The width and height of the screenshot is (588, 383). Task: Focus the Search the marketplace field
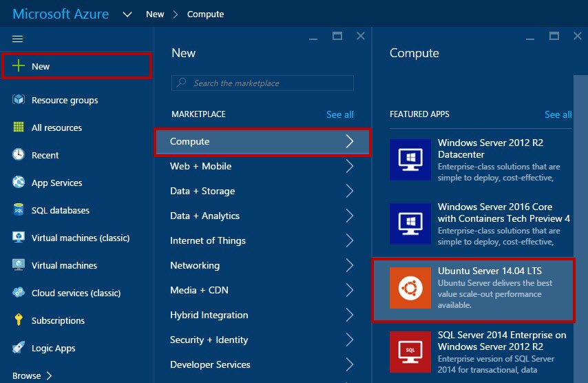262,83
